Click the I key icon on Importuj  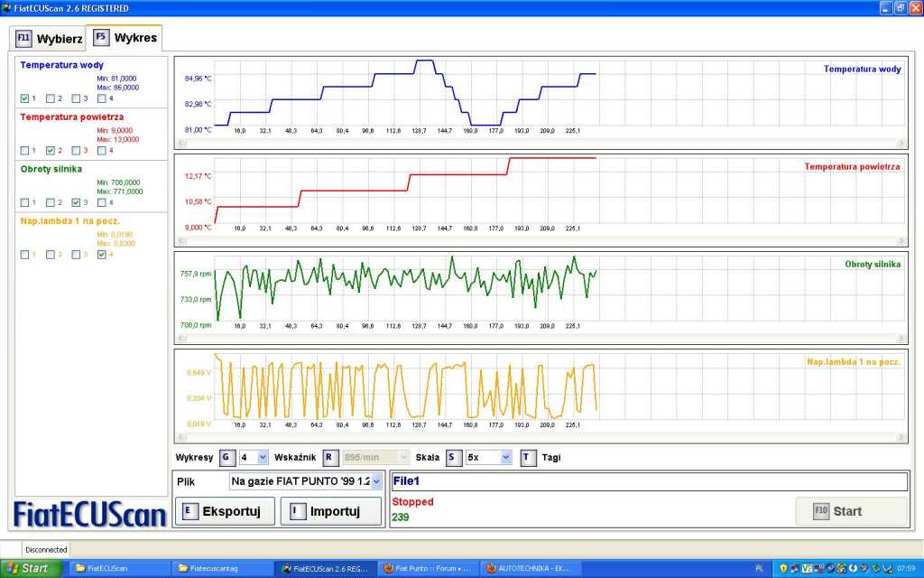(x=295, y=511)
